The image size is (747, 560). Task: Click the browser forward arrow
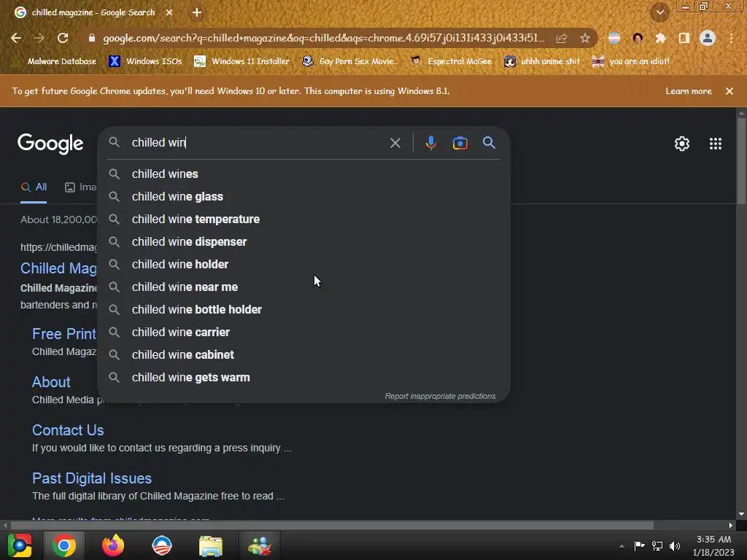39,38
